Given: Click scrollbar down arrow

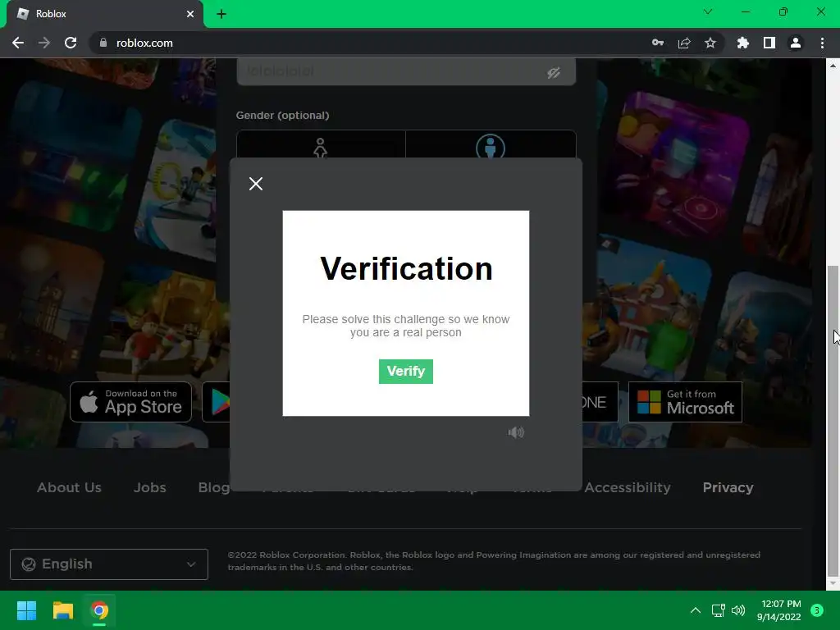Looking at the screenshot, I should 833,583.
